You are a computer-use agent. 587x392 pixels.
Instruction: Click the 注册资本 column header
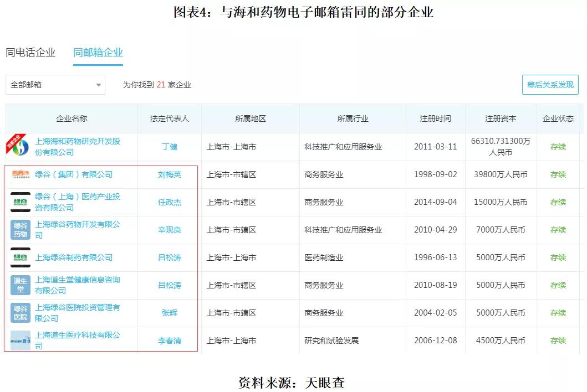[x=501, y=118]
